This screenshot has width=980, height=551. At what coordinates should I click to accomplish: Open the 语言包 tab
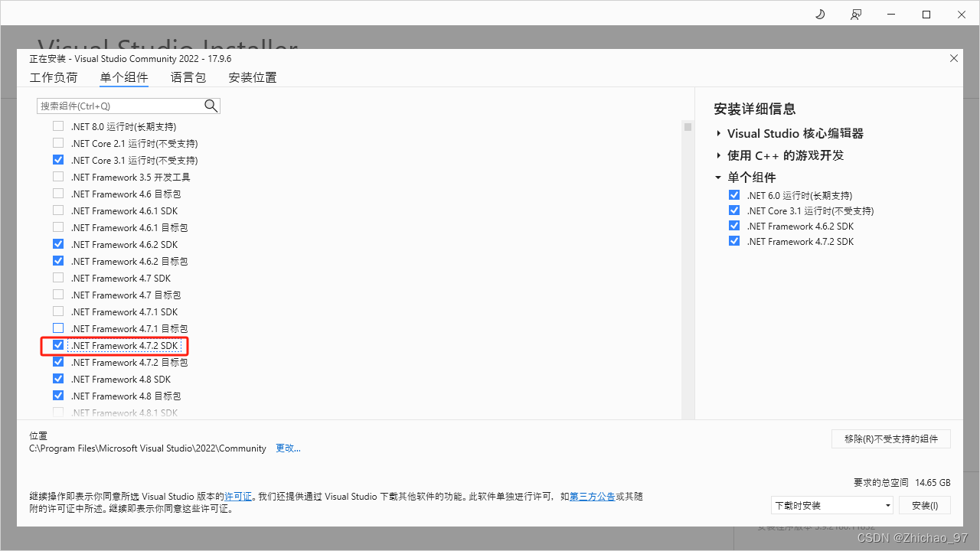tap(188, 77)
